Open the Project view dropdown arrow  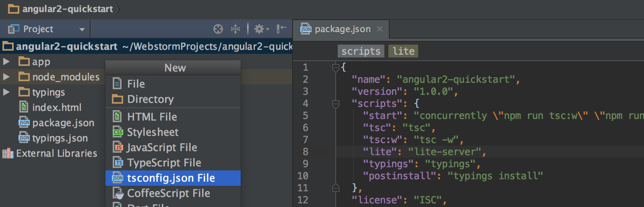coord(82,29)
